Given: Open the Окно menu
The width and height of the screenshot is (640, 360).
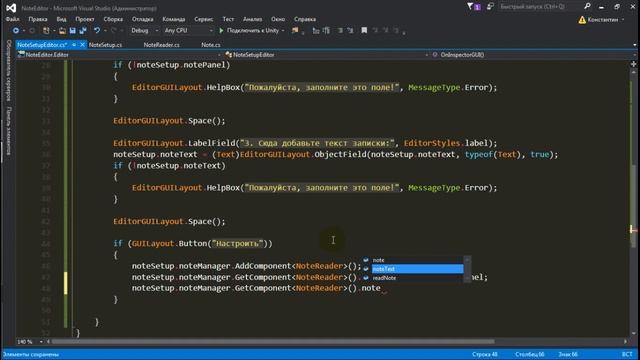Looking at the screenshot, I should pos(278,19).
